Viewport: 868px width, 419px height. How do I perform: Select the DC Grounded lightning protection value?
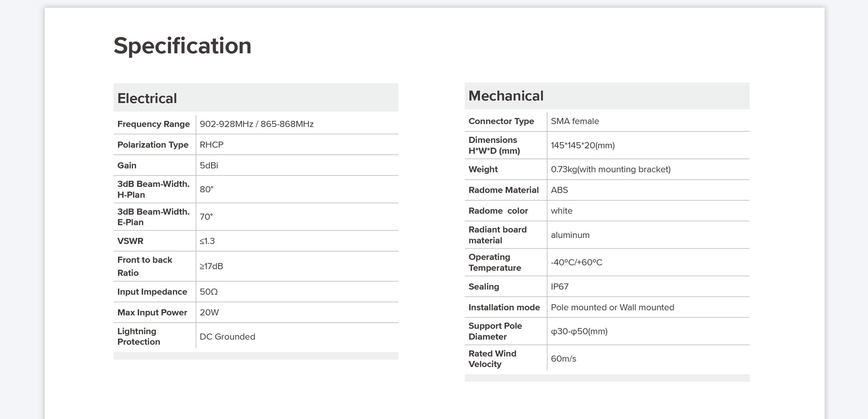[x=227, y=337]
